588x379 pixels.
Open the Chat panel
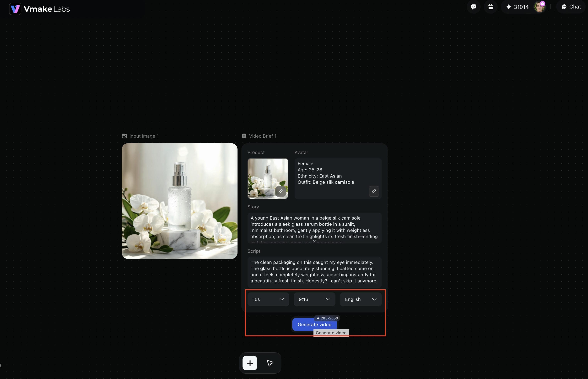click(x=571, y=7)
